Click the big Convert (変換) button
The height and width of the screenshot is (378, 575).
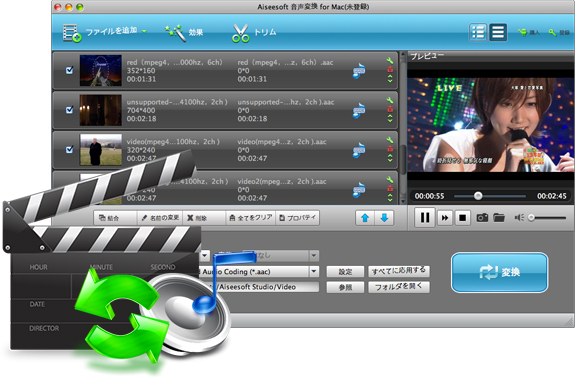click(499, 272)
